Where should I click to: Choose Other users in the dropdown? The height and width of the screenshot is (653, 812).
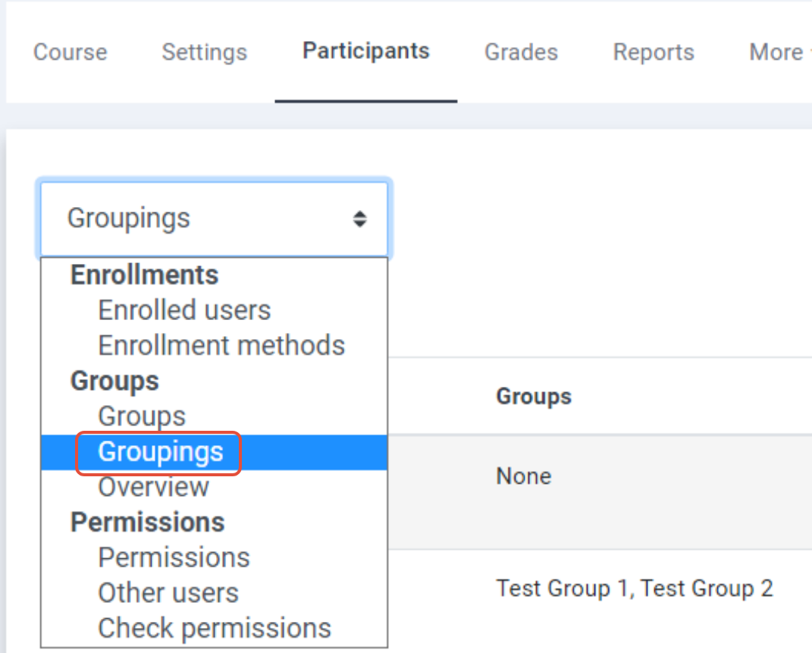[x=168, y=593]
